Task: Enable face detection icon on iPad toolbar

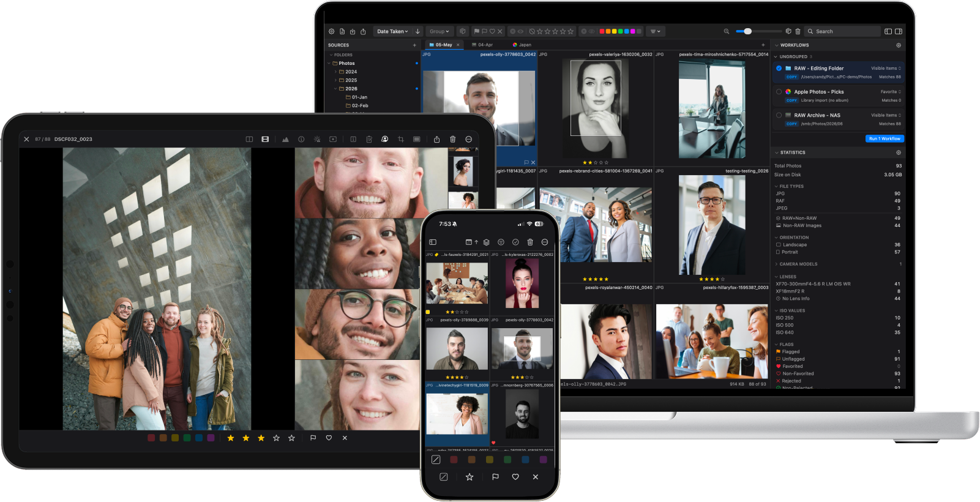Action: coord(384,139)
